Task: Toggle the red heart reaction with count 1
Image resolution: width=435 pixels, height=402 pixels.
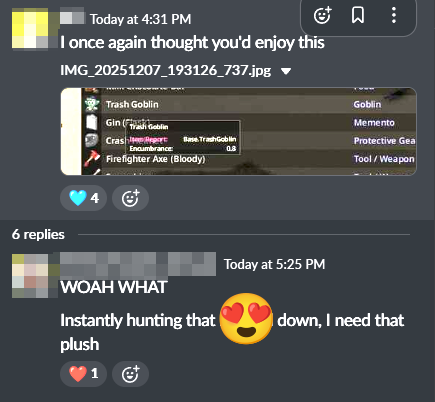Action: [84, 374]
